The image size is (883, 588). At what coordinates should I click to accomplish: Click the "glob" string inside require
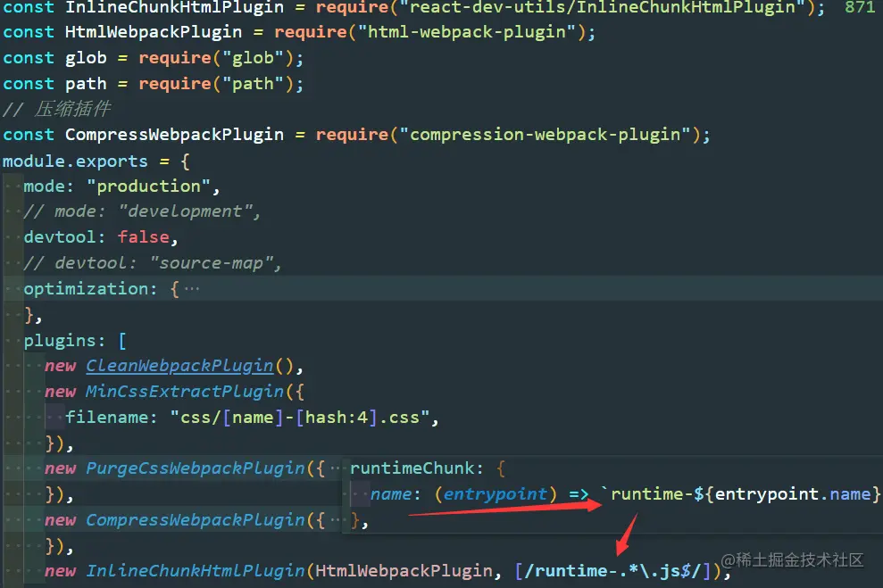(x=253, y=58)
